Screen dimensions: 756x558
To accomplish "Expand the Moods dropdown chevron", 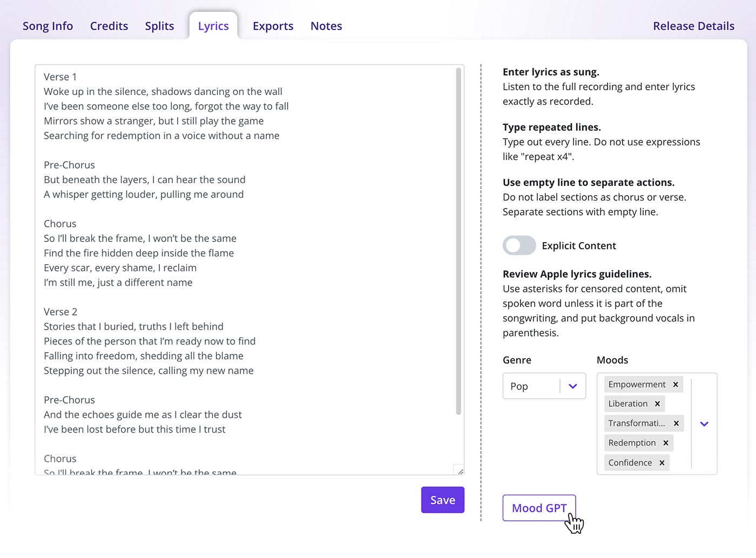I will pyautogui.click(x=704, y=424).
